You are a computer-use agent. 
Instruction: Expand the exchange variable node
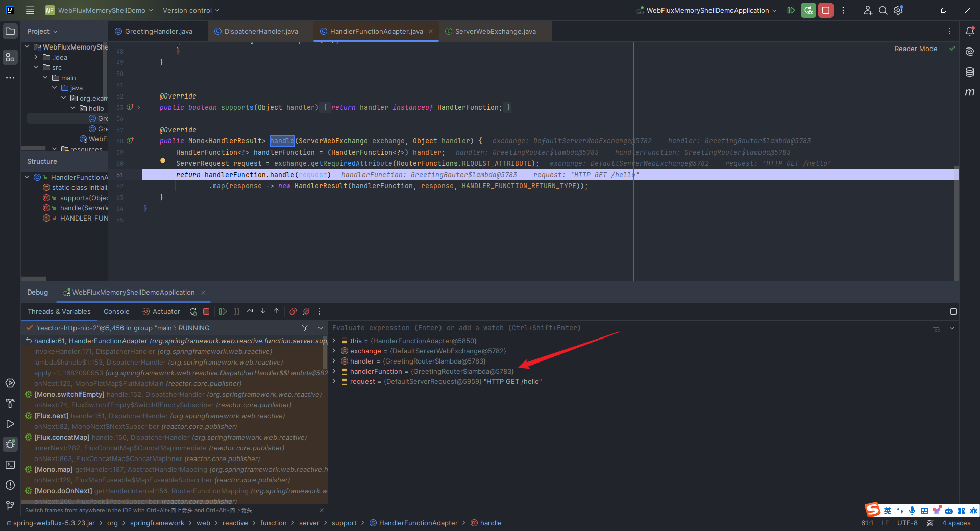[334, 351]
